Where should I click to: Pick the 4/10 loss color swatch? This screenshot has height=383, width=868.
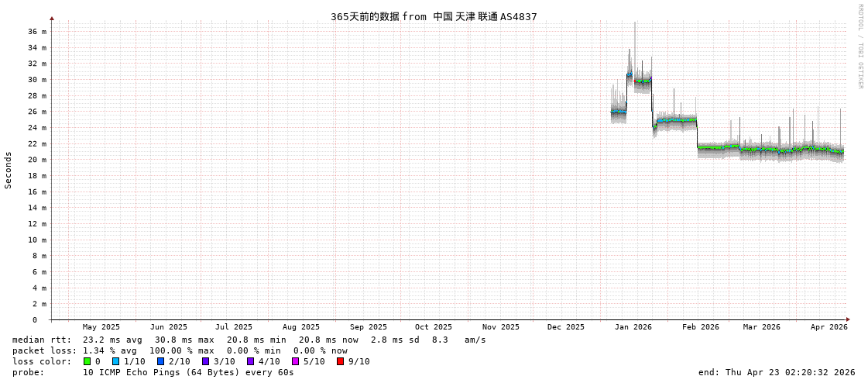(250, 361)
